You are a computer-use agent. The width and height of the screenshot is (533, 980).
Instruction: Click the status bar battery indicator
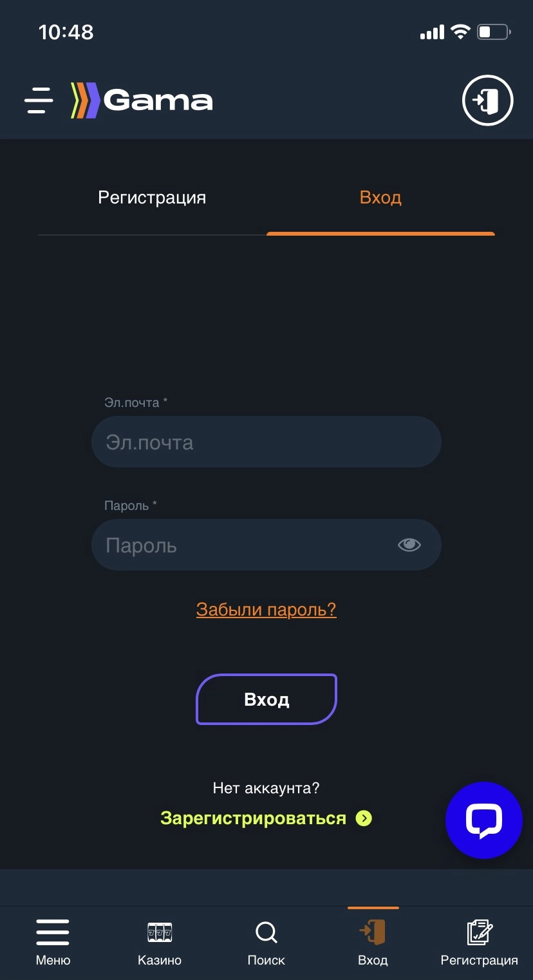[x=492, y=32]
